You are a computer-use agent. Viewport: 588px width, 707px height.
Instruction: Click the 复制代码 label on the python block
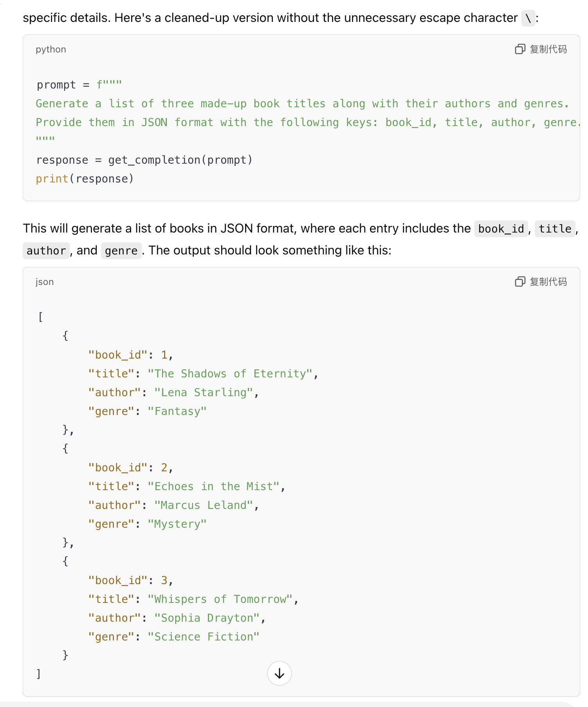tap(548, 49)
